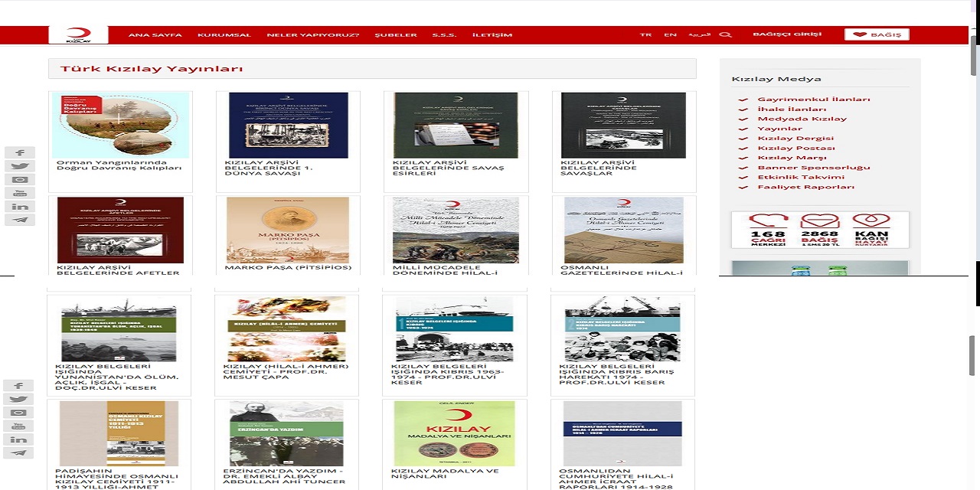Screen dimensions: 980x490
Task: Click title 'KIZILAY (HİLAL-İ AHMER) CEMİYETİ - PROF.DR. MESUT ÇAPA'
Action: 286,372
